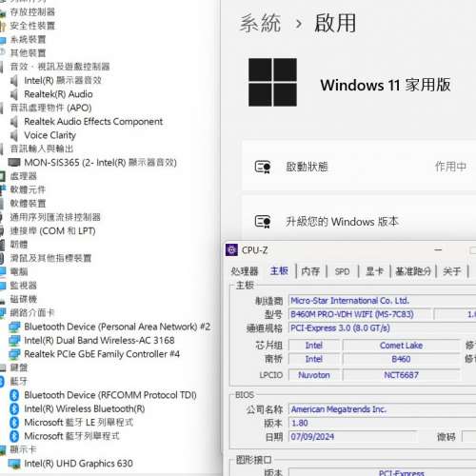
Task: Select 鍵盤 in device tree
Action: point(19,367)
